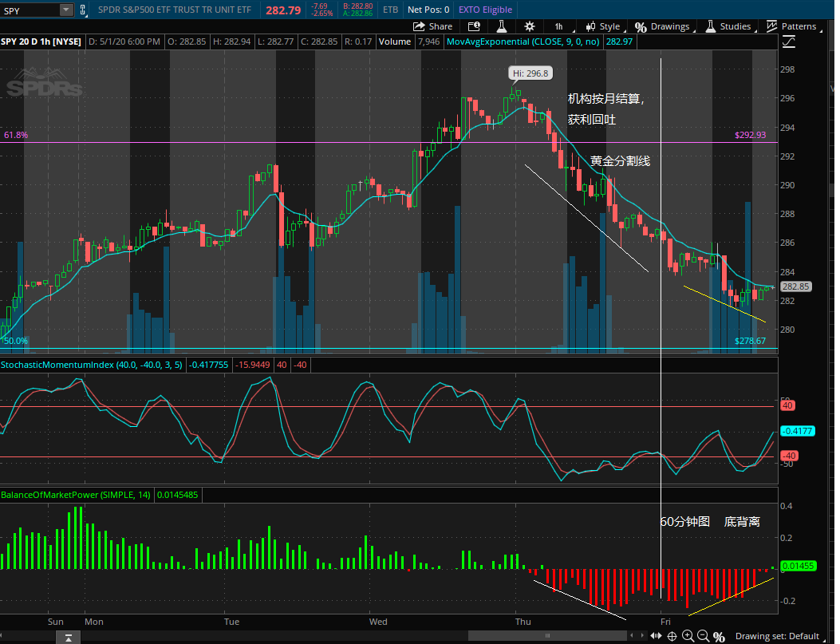Click the annotation text 黄金分割线
This screenshot has height=644, width=840.
(620, 160)
